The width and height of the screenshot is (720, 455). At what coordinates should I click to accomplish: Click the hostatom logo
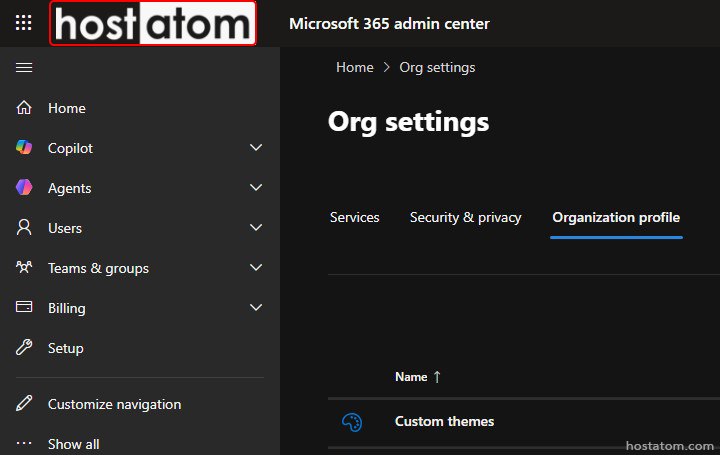point(153,23)
